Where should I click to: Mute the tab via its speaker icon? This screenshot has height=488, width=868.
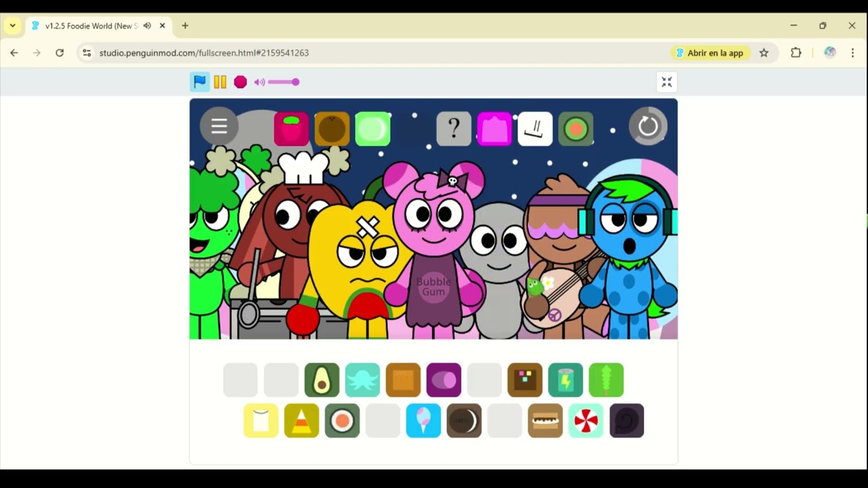click(x=147, y=26)
